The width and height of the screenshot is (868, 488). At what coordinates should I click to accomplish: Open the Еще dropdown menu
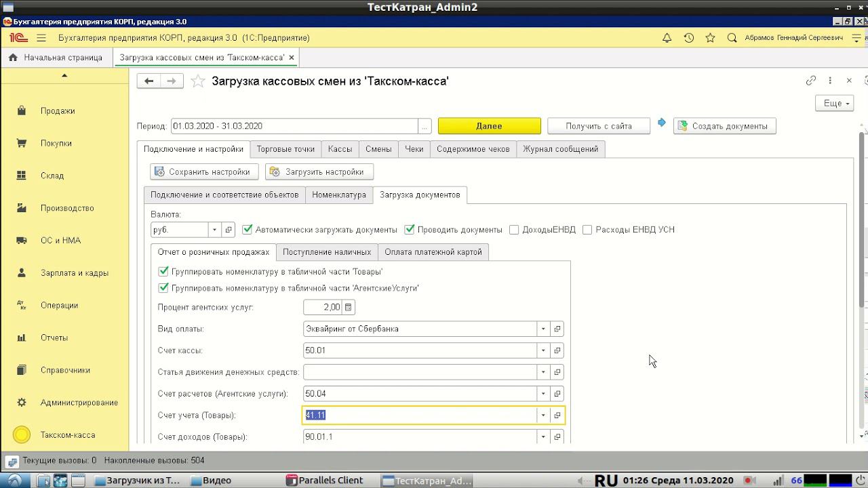pyautogui.click(x=835, y=103)
